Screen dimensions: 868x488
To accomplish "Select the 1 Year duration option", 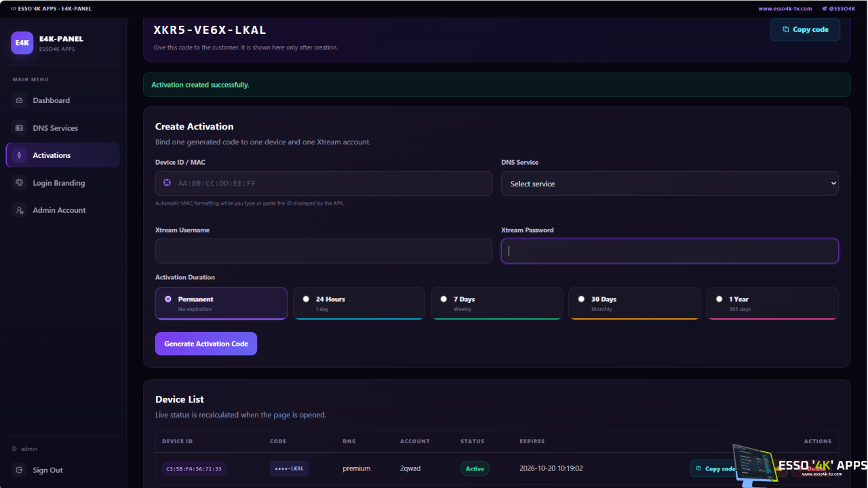I will click(772, 303).
